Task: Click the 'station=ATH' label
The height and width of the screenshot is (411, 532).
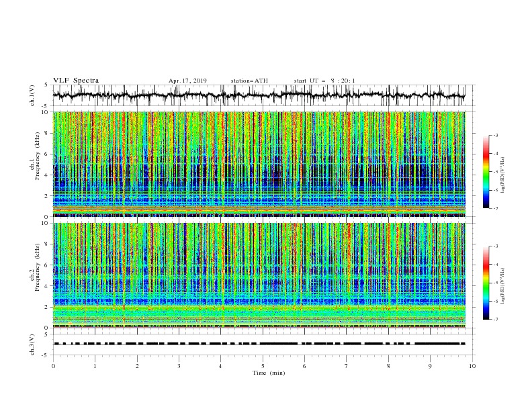Action: [x=249, y=81]
